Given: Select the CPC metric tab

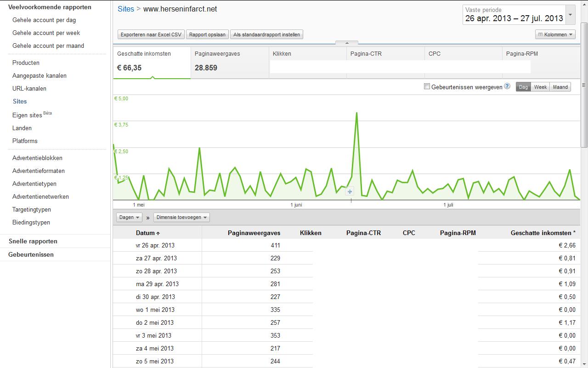Looking at the screenshot, I should (463, 63).
